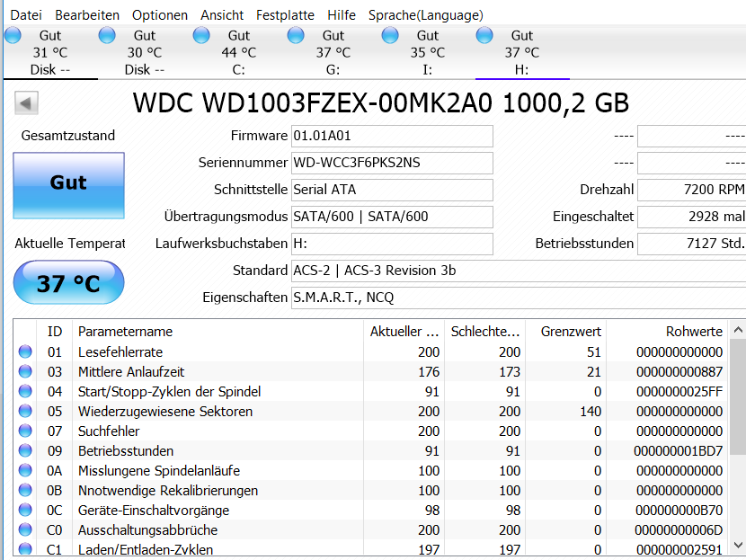Screen dimensions: 746x560
Task: Go to the previous disk with the back arrow
Action: coord(26,102)
